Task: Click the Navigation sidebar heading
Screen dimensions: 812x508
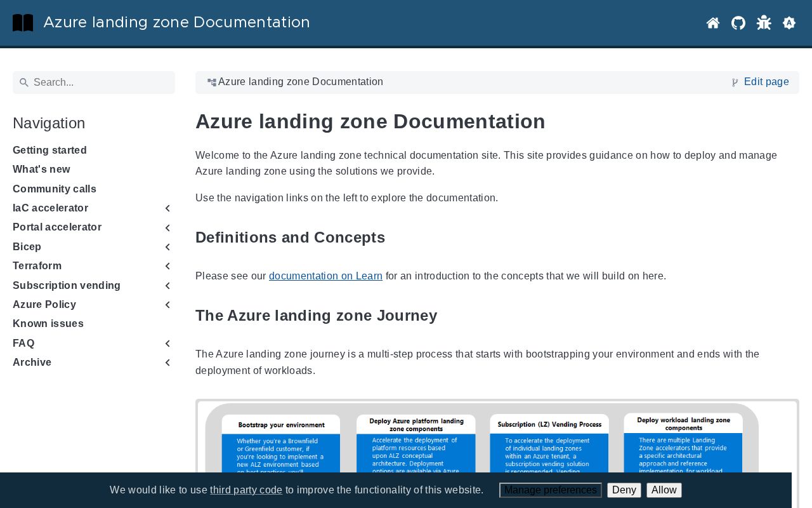Action: point(49,123)
